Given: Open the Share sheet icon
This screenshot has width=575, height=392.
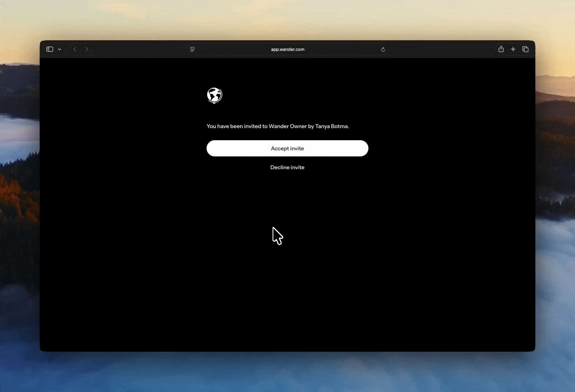Looking at the screenshot, I should click(x=501, y=49).
